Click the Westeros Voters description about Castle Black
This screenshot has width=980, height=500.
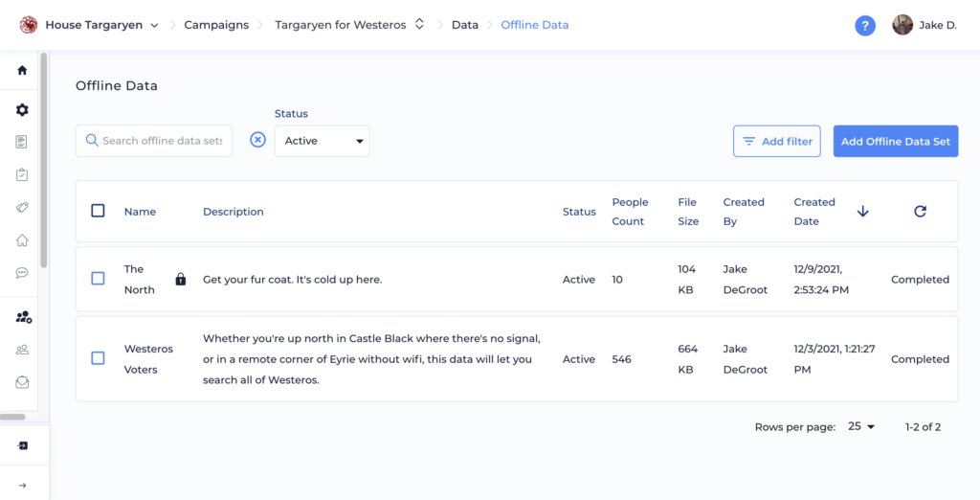point(372,358)
